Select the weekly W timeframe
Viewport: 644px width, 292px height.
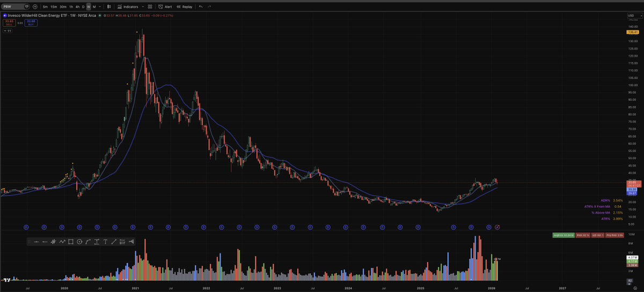(x=89, y=6)
